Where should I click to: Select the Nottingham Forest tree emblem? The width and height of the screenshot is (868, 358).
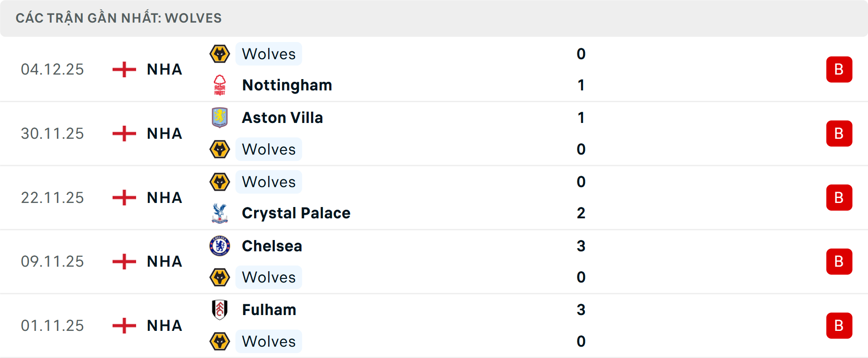[220, 85]
